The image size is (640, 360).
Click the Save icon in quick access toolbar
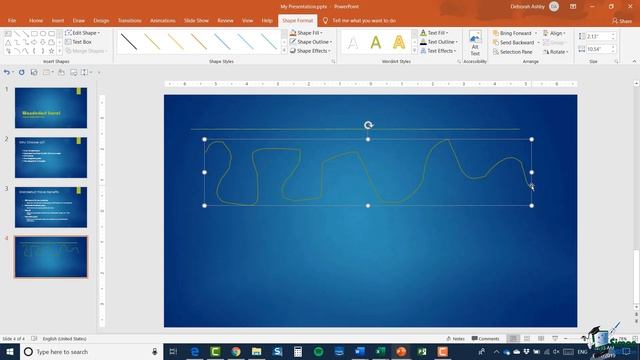click(x=34, y=72)
